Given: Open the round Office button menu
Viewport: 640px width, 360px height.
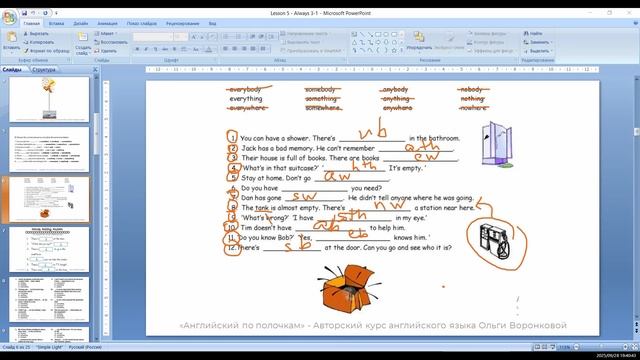Looking at the screenshot, I should click(x=9, y=18).
